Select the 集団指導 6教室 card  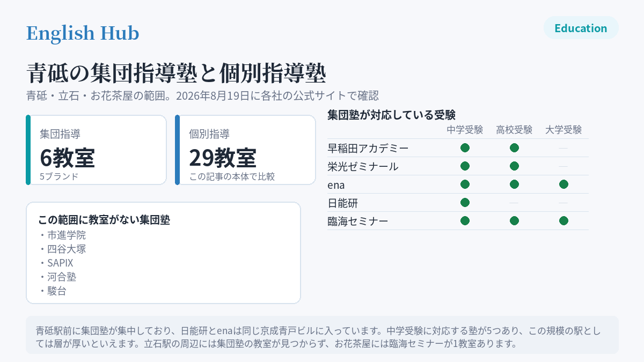point(96,150)
